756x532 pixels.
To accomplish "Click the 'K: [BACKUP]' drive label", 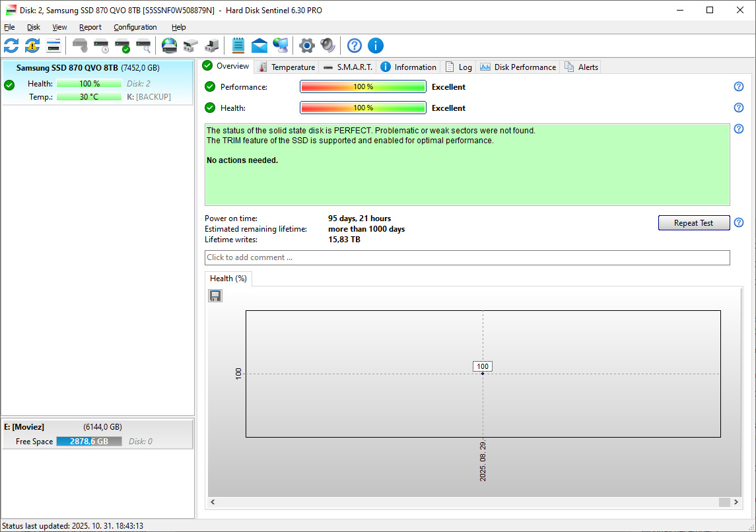I will pos(149,97).
